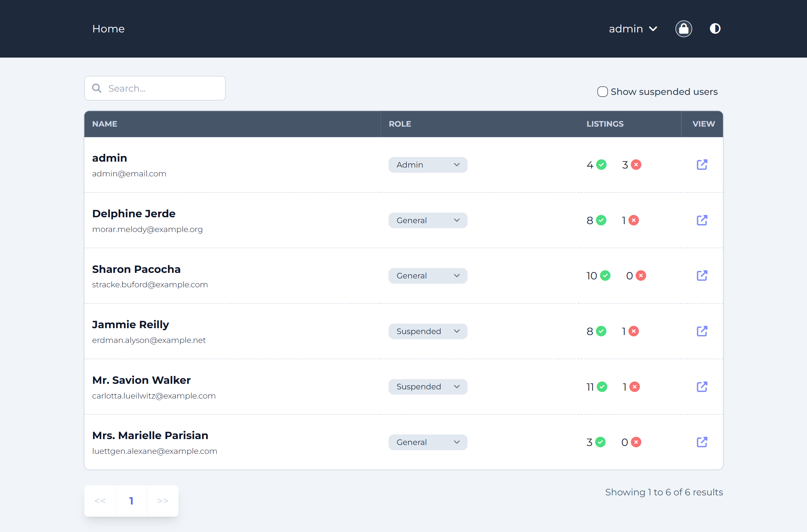
Task: Click red rejected icon for Sharon Pacocha
Action: point(641,275)
